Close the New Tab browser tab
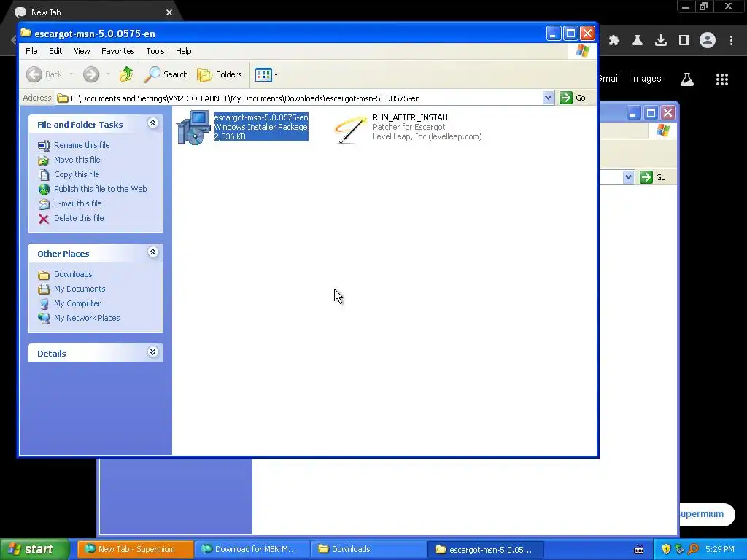Screen dimensions: 747x560 click(x=169, y=12)
